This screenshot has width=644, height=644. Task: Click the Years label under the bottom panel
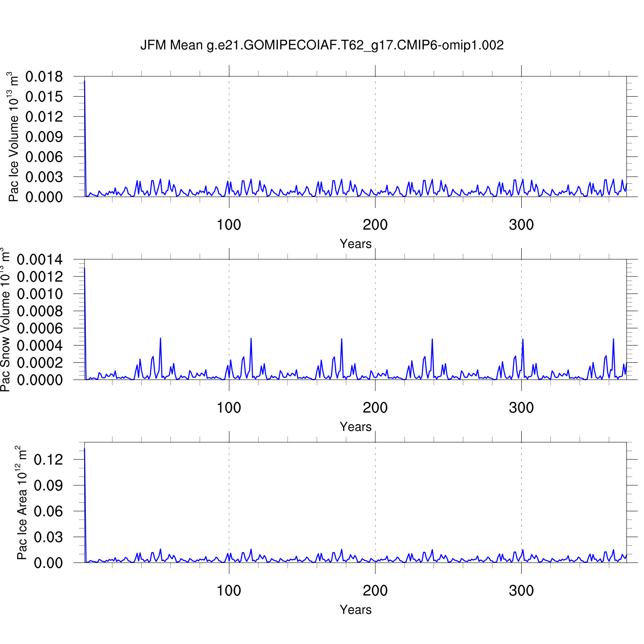[x=355, y=610]
